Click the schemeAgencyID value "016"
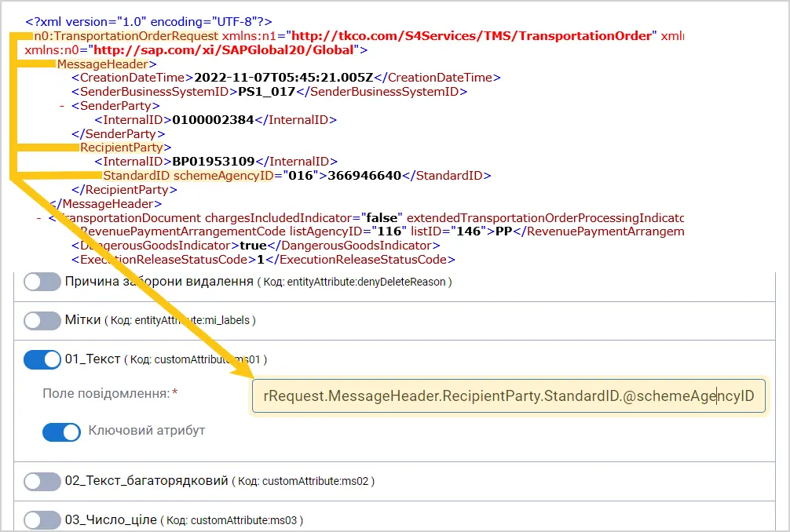This screenshot has height=532, width=790. coord(302,176)
